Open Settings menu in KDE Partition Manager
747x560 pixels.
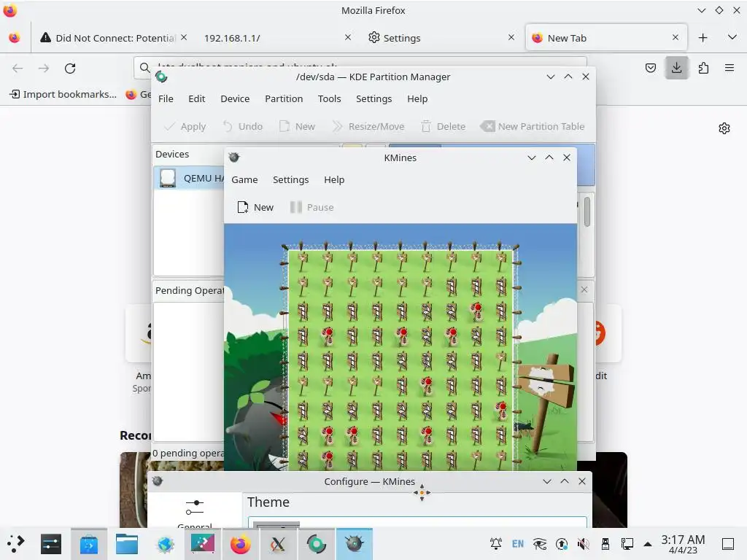374,98
